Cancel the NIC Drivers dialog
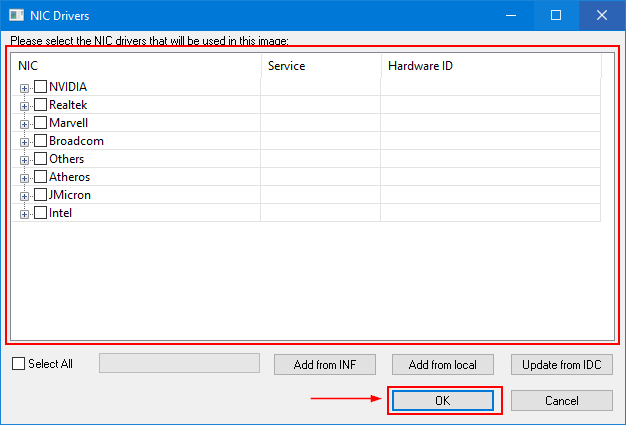 561,400
